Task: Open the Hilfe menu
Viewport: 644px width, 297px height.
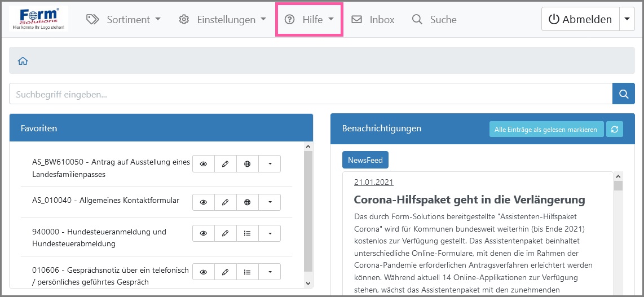Action: pyautogui.click(x=309, y=19)
